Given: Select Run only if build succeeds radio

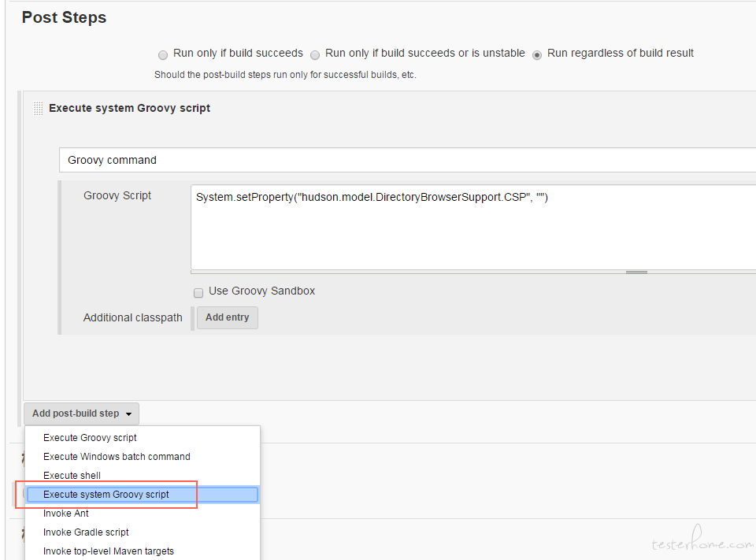Looking at the screenshot, I should coord(163,55).
